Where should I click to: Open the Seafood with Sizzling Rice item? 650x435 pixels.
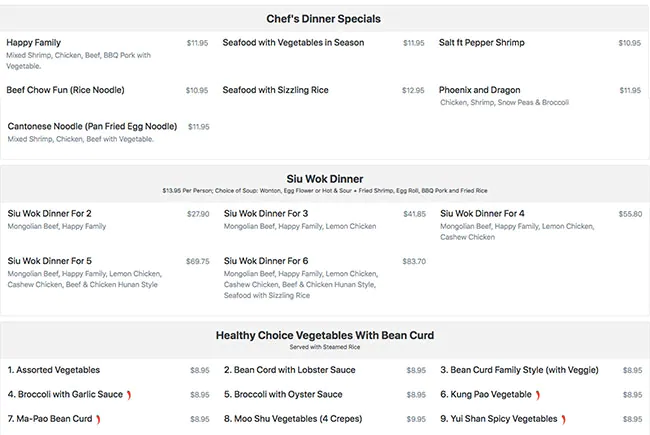275,90
